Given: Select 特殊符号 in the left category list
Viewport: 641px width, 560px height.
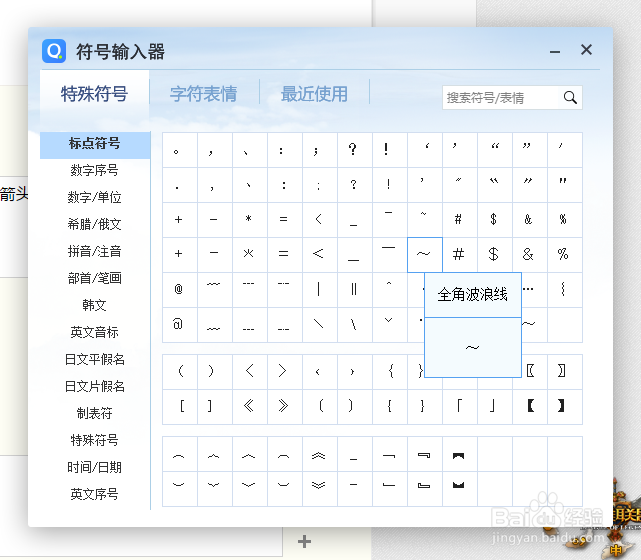Looking at the screenshot, I should [95, 440].
